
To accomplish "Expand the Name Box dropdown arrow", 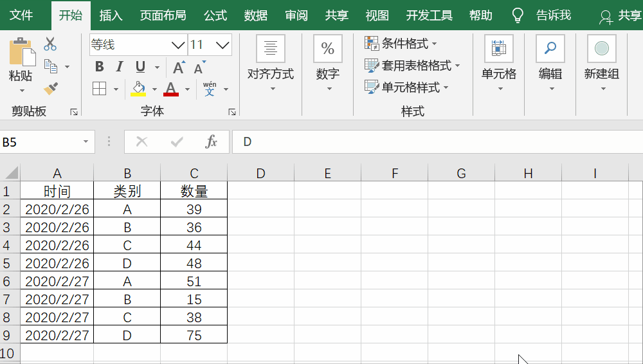I will pos(86,141).
